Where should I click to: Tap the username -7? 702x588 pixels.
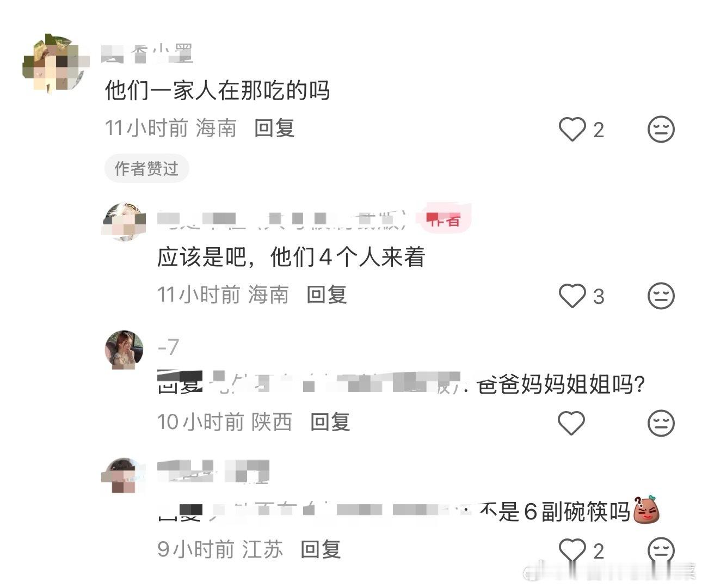[168, 347]
